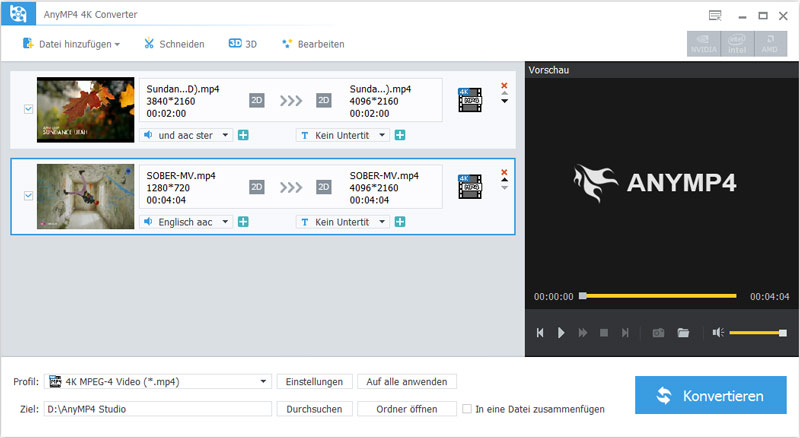The width and height of the screenshot is (800, 438).
Task: Click the Ziel path field D:\AnyMP4 Studio
Action: tap(158, 409)
